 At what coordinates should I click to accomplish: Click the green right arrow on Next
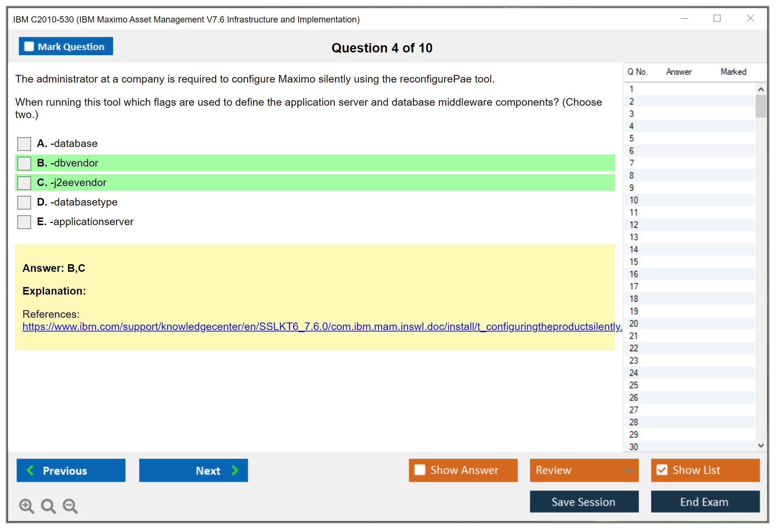coord(235,470)
